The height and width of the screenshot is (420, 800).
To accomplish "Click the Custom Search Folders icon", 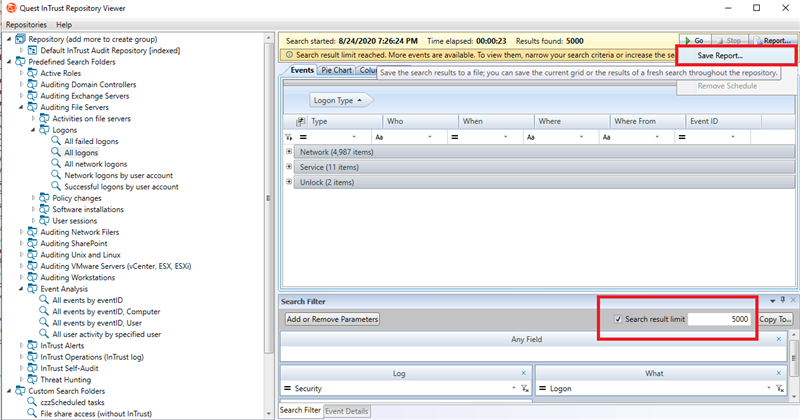I will (20, 391).
